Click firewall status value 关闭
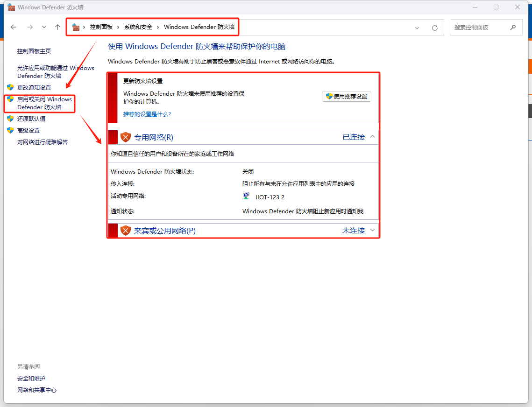Viewport: 532px width, 407px height. 248,172
